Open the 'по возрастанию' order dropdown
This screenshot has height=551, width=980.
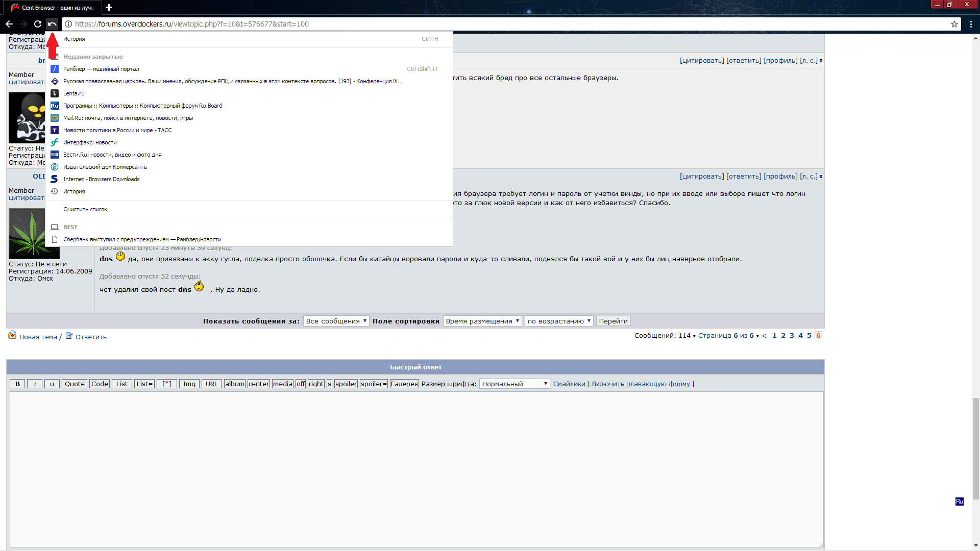click(x=558, y=321)
